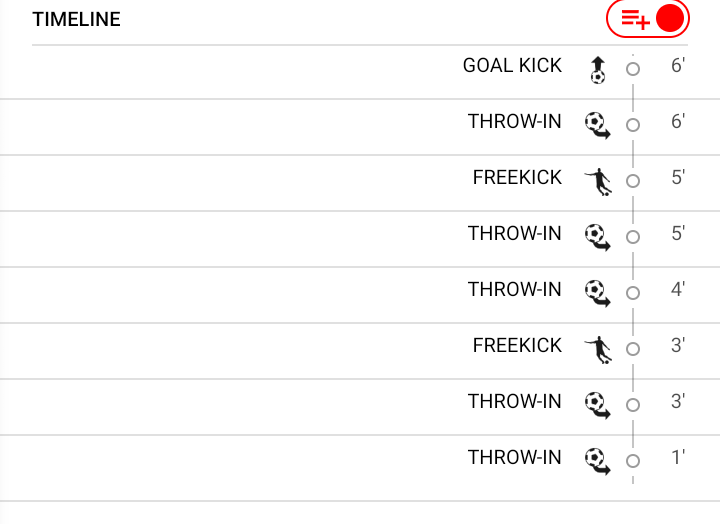This screenshot has height=524, width=720.
Task: Open the GOAL KICK event label
Action: (x=512, y=66)
